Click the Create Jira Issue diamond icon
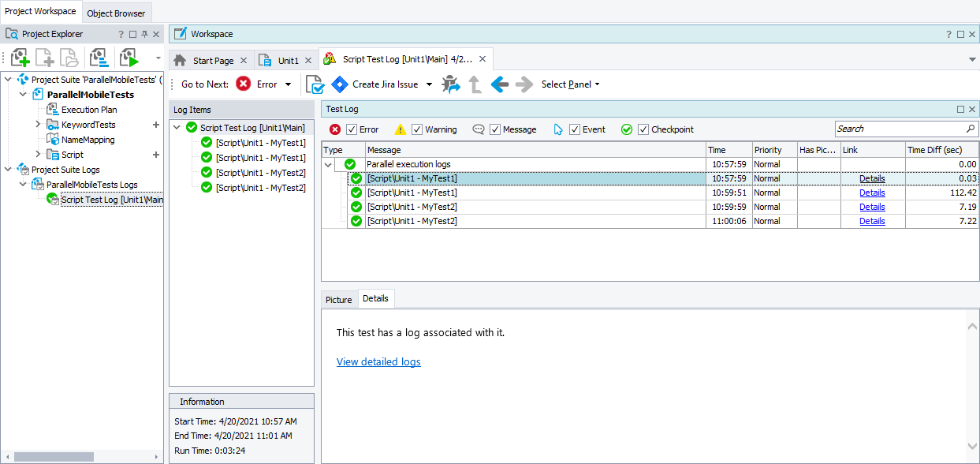This screenshot has height=464, width=980. point(340,84)
